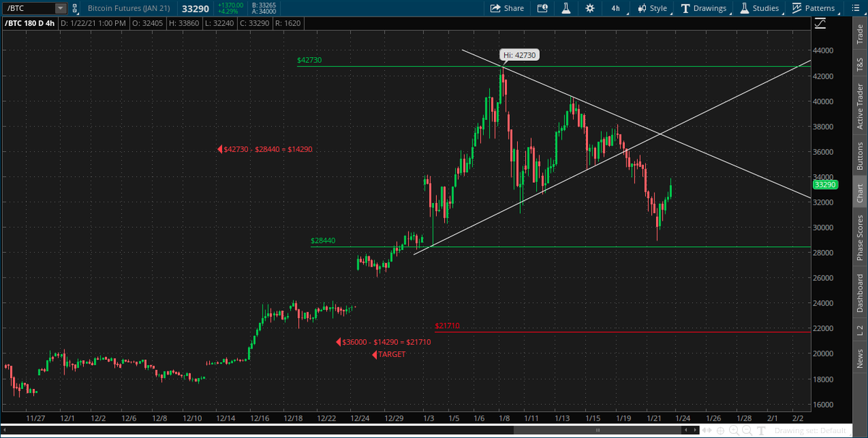
Task: Open the Dashboard side tab
Action: pos(859,293)
